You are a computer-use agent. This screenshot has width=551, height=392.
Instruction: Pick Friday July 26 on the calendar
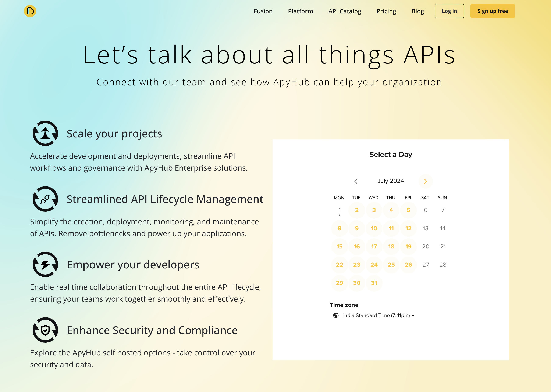408,265
